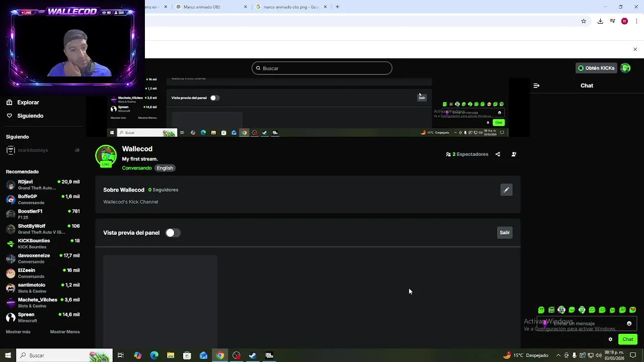Open the user options icon right of share

click(514, 154)
